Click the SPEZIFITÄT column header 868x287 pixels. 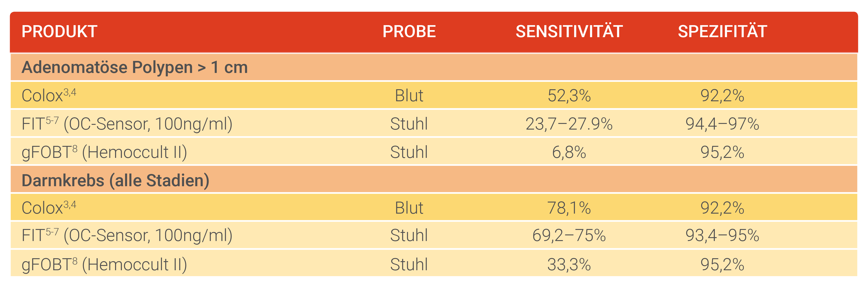tap(722, 32)
